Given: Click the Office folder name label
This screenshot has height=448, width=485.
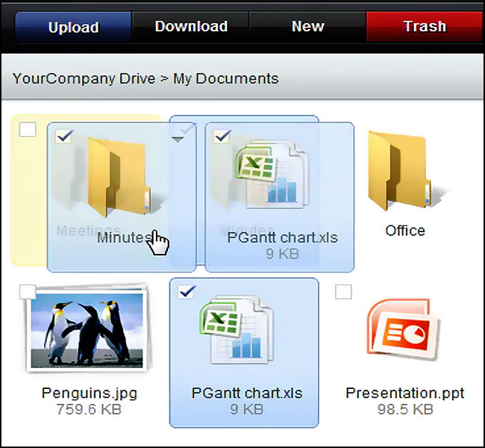Looking at the screenshot, I should (x=405, y=231).
